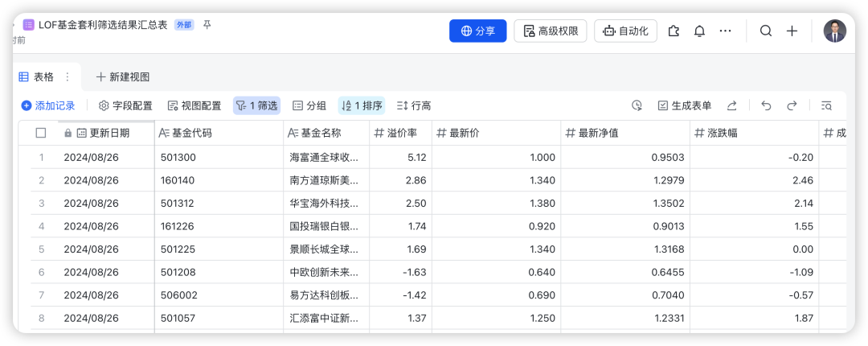The image size is (868, 346).
Task: Click the plus icon in top bar
Action: coord(792,31)
